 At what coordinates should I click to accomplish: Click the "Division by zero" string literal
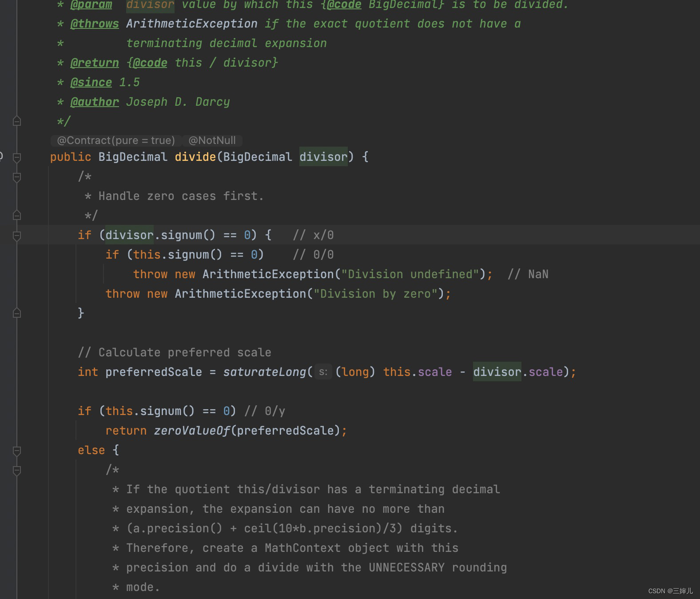pyautogui.click(x=375, y=294)
